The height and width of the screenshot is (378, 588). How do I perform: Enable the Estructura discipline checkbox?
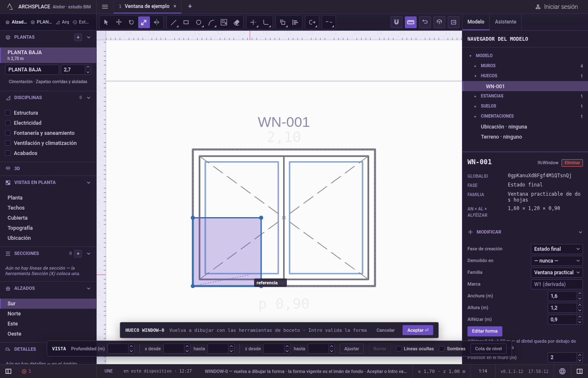point(8,113)
